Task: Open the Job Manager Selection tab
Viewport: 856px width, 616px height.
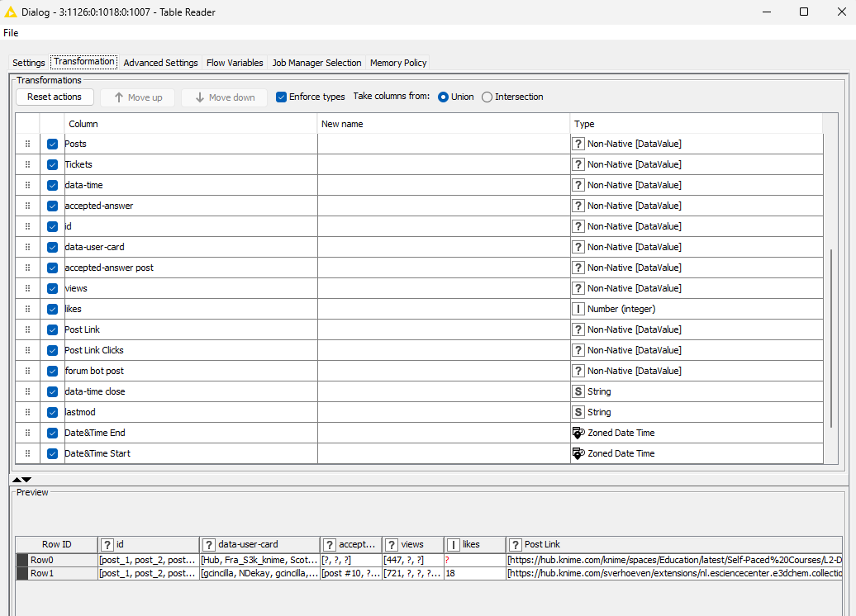Action: tap(316, 63)
